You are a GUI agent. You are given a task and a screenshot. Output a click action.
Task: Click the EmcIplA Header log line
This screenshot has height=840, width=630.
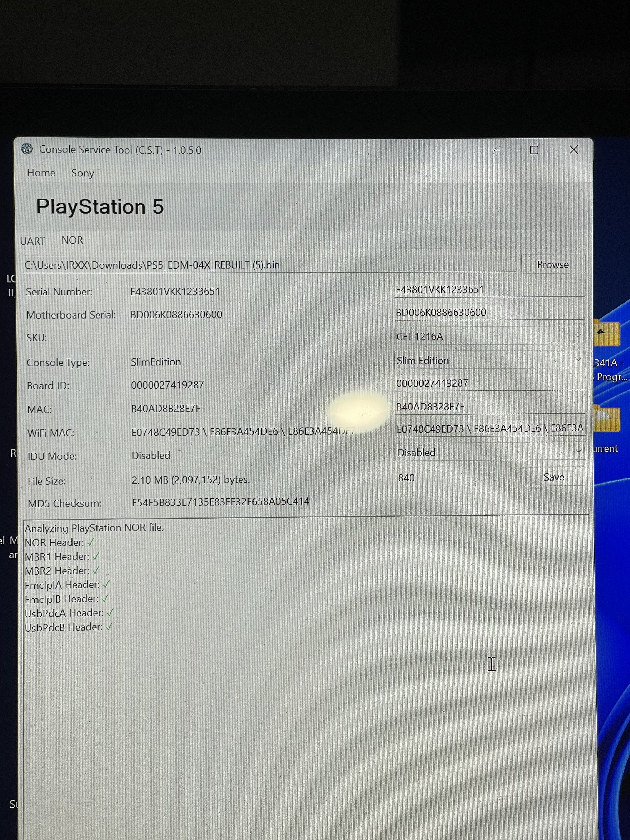click(x=67, y=585)
